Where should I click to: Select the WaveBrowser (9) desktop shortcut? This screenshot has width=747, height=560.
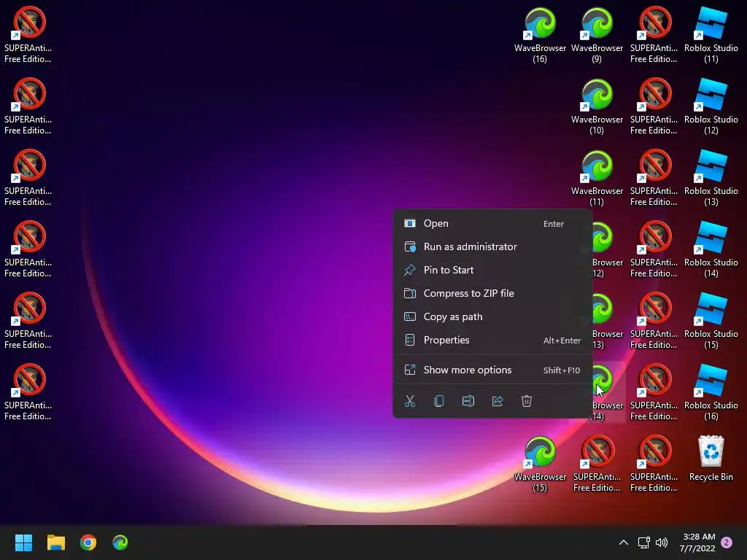597,35
